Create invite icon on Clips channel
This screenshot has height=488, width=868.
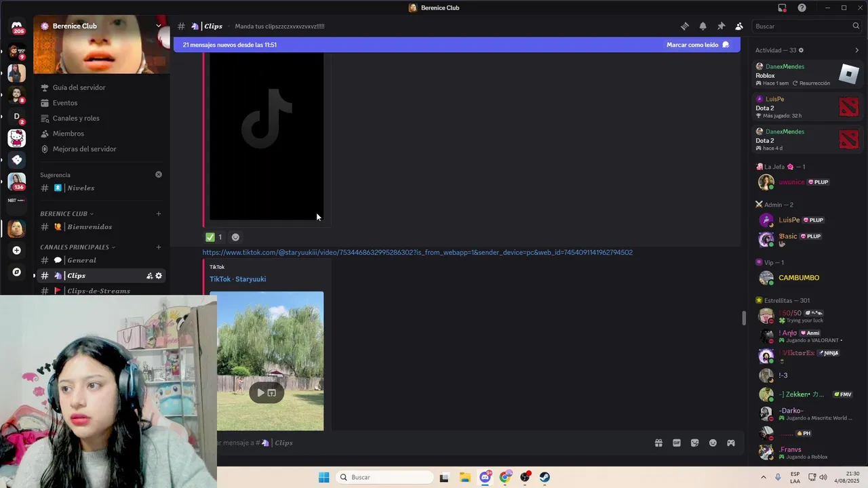click(149, 276)
